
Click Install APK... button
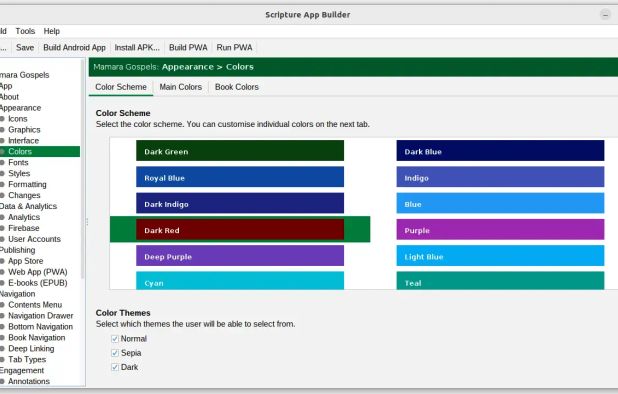point(137,48)
